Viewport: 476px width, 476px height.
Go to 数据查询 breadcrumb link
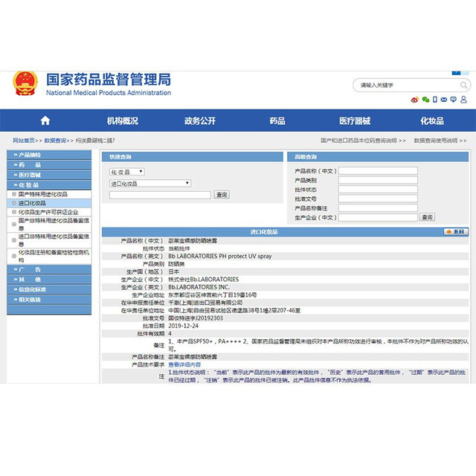pyautogui.click(x=55, y=141)
